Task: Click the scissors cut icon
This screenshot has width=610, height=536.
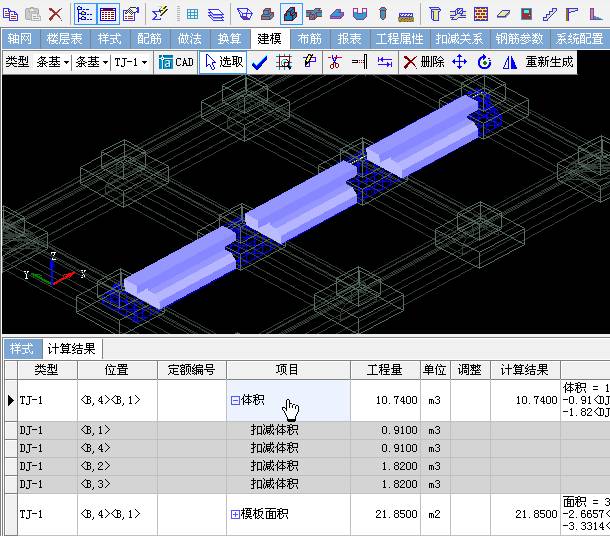Action: pyautogui.click(x=335, y=62)
